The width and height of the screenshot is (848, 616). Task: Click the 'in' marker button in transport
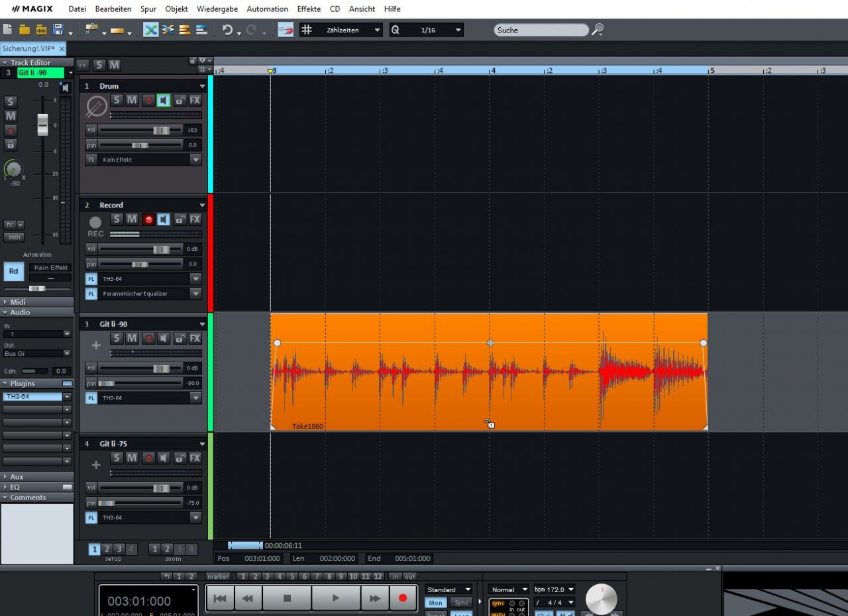[x=396, y=577]
